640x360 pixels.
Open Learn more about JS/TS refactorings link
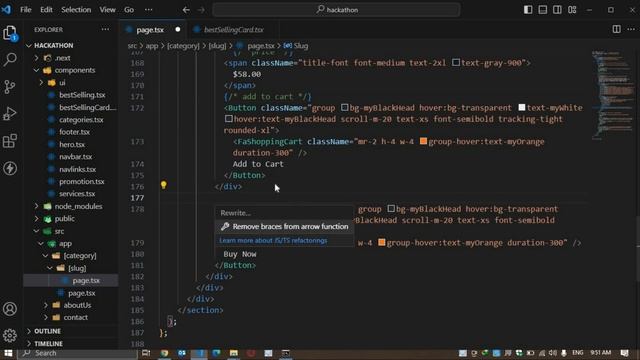273,240
